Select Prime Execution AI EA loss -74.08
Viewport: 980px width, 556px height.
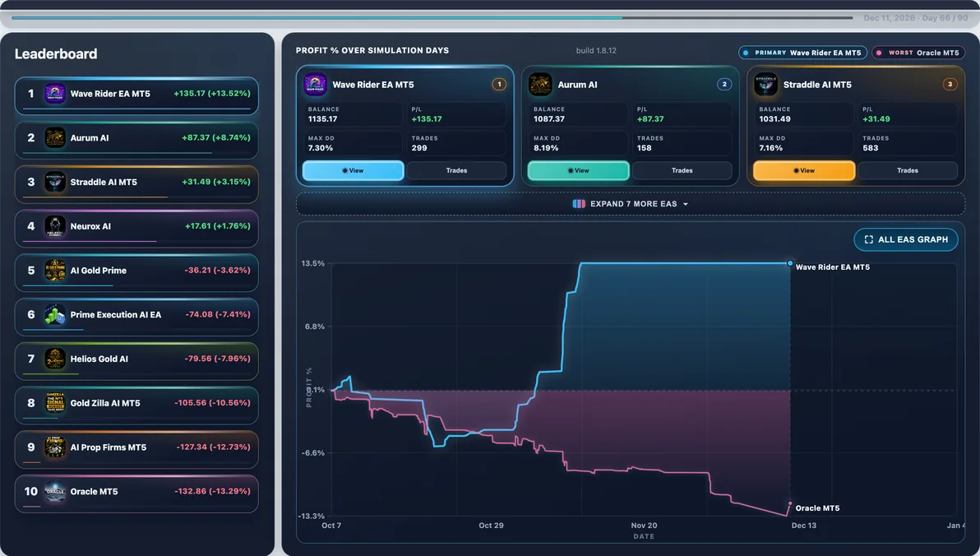point(218,314)
